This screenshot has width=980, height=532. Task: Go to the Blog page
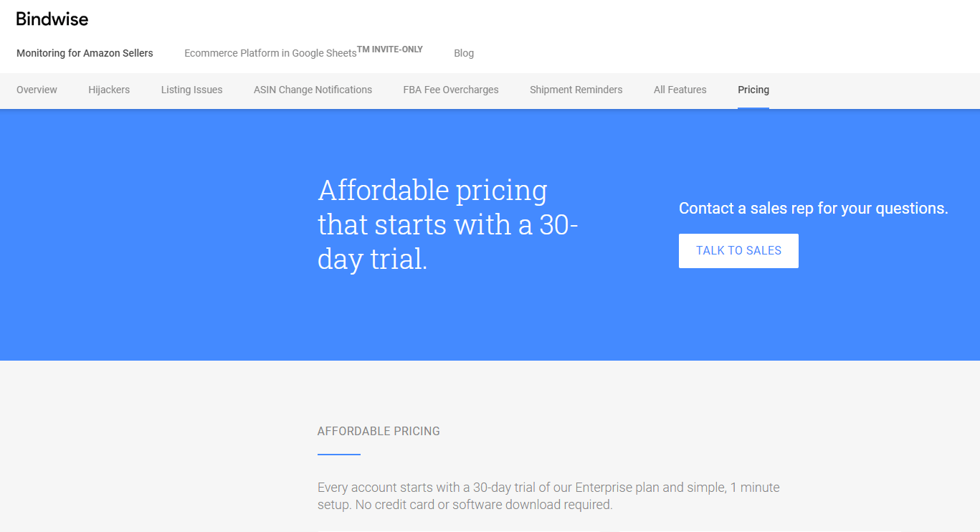point(464,53)
